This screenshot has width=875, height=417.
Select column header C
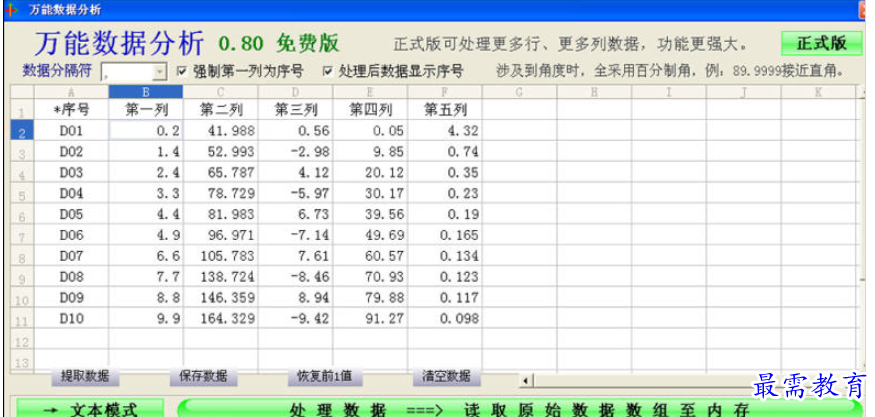(x=220, y=92)
